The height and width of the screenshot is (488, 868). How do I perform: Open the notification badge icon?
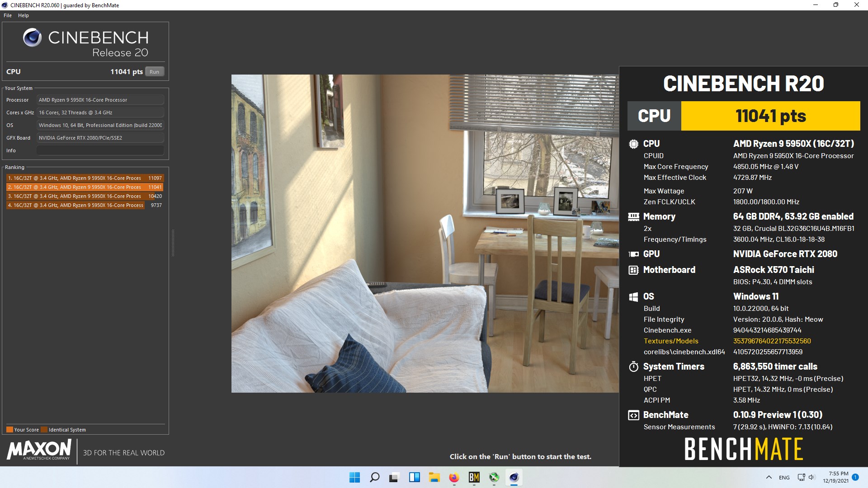click(855, 477)
